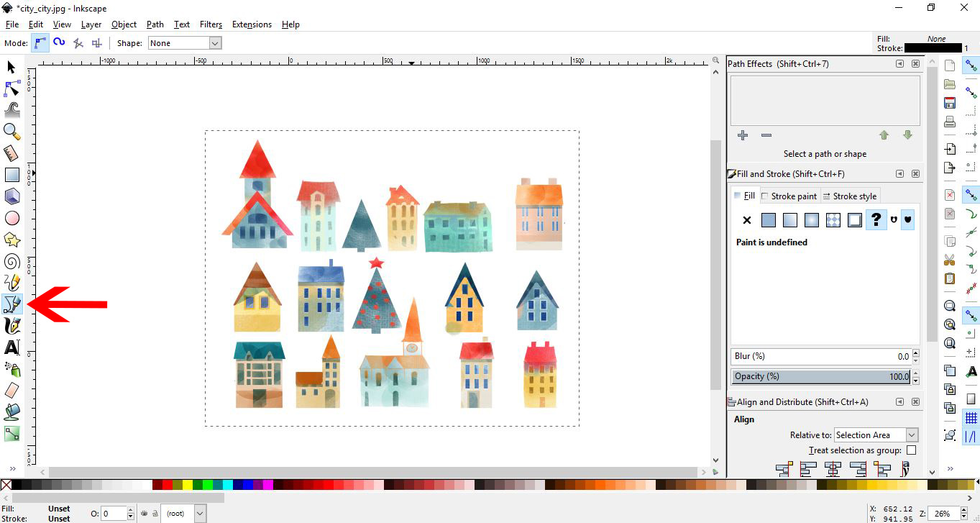Viewport: 980px width, 523px height.
Task: Select the Spray objects tool
Action: coord(12,369)
